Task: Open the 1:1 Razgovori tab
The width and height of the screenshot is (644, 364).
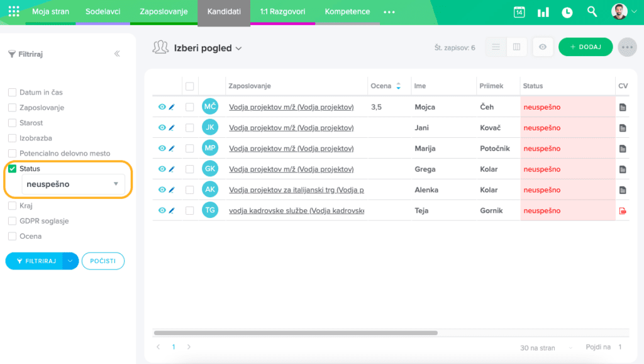Action: [x=282, y=12]
